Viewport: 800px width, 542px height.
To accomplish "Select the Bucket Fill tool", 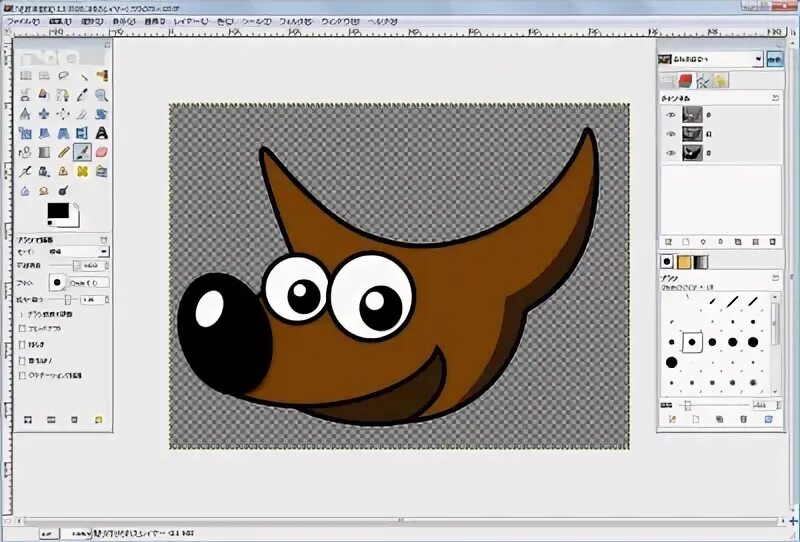I will pos(26,152).
